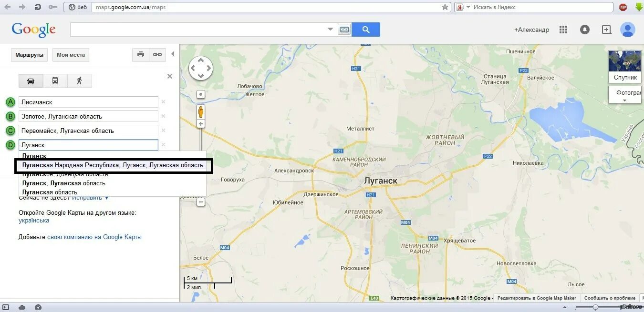Open the Мои места tab button
Viewport: 644px width, 312px height.
pos(71,55)
